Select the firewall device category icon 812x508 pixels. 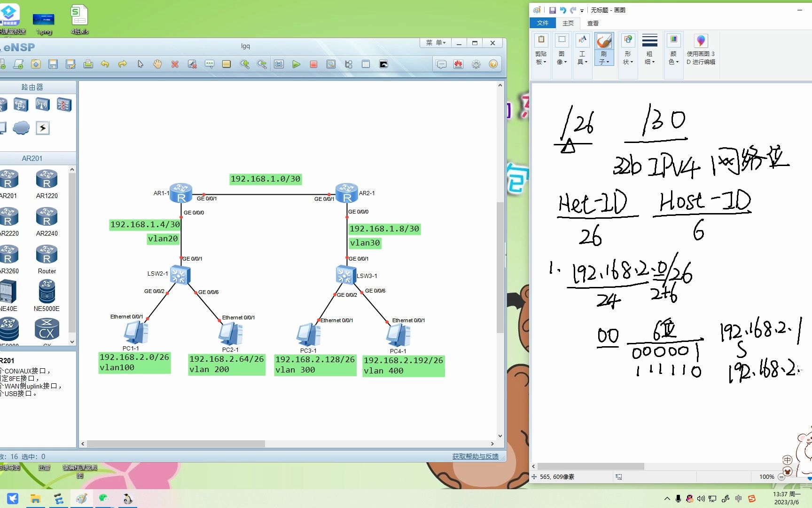point(64,104)
